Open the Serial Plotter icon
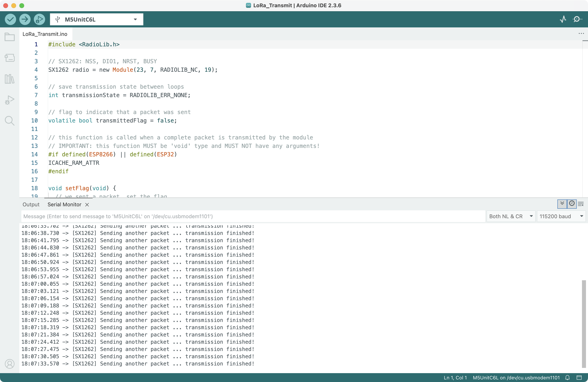This screenshot has height=382, width=588. pyautogui.click(x=563, y=19)
